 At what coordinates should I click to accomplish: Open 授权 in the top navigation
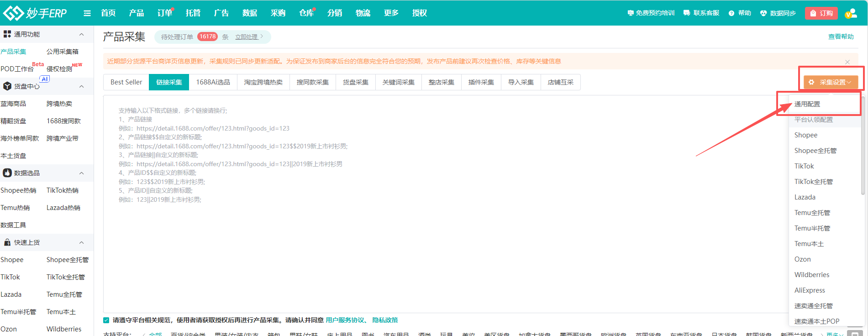(420, 13)
